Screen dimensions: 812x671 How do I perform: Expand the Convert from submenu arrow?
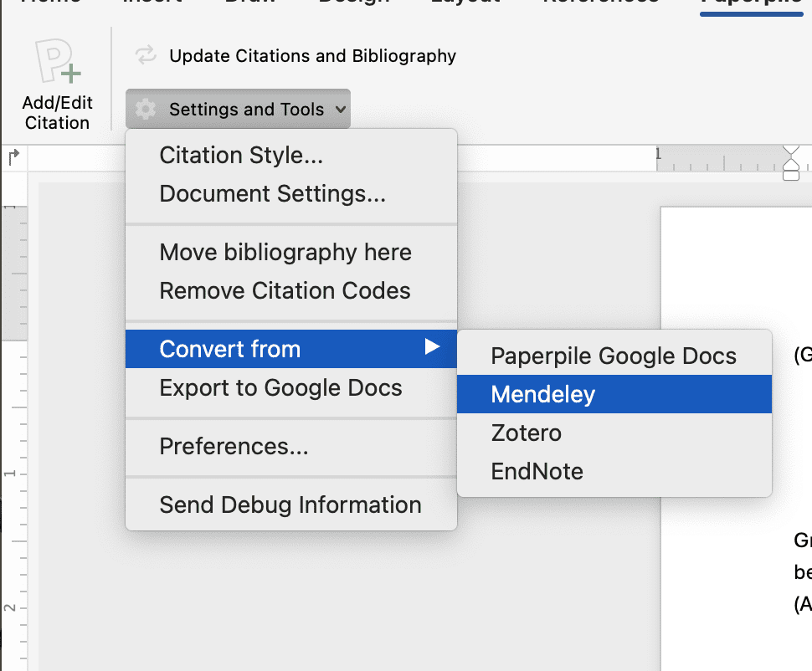432,347
